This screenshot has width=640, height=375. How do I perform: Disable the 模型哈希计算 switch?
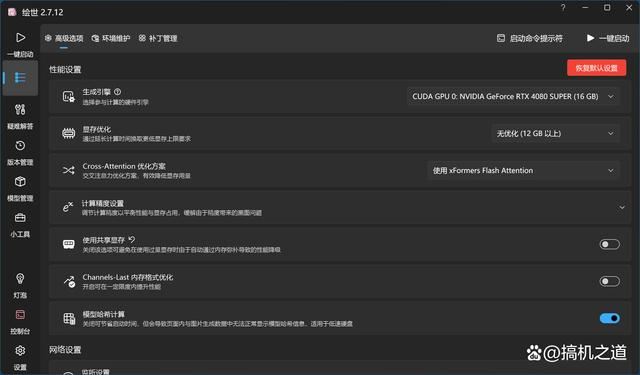pos(609,318)
